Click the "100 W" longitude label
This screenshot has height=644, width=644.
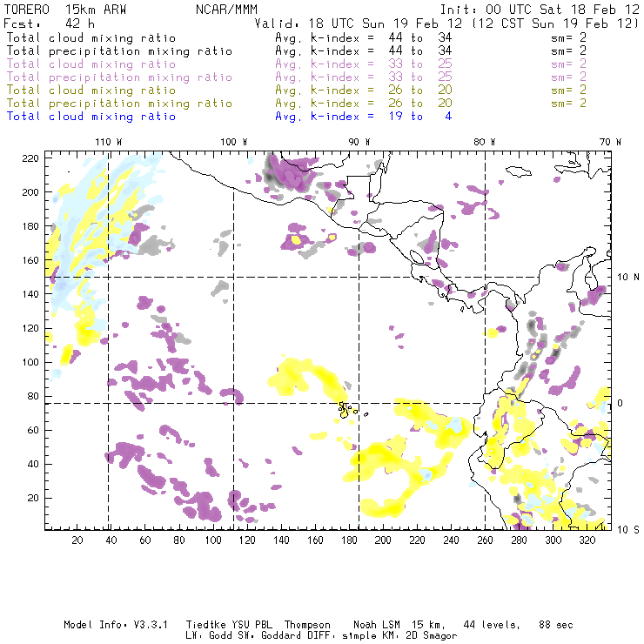click(x=234, y=142)
